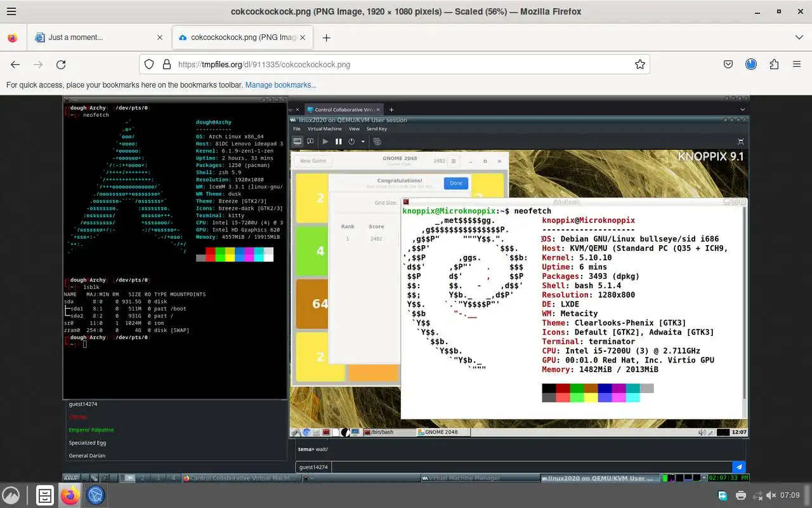Show the VM graphical console button
Image resolution: width=812 pixels, height=508 pixels.
pos(297,142)
